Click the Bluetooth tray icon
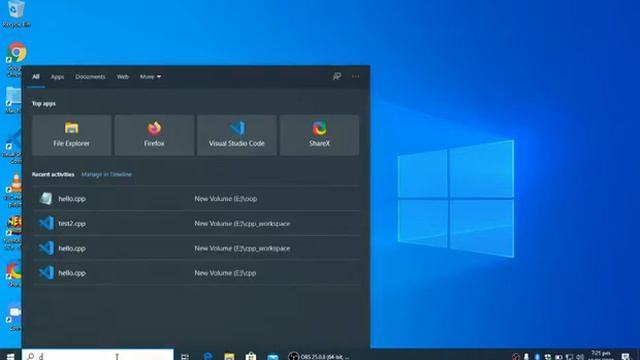The image size is (640, 360). pyautogui.click(x=537, y=357)
